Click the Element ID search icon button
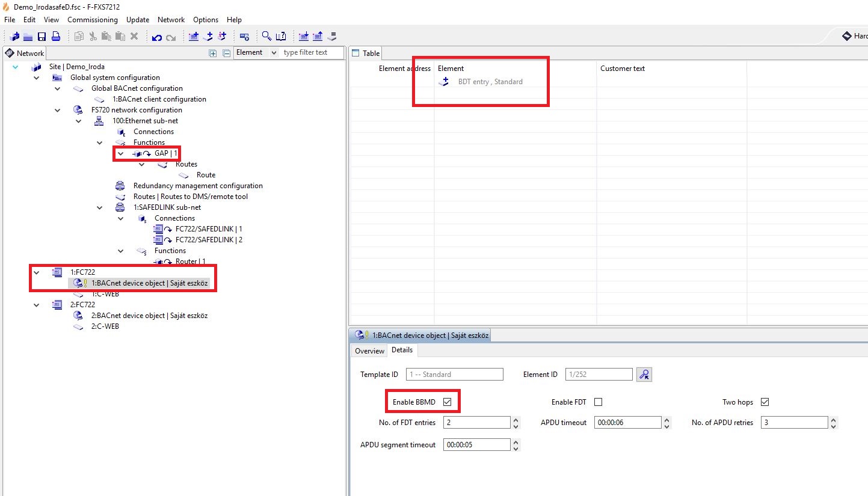868x496 pixels. click(644, 375)
